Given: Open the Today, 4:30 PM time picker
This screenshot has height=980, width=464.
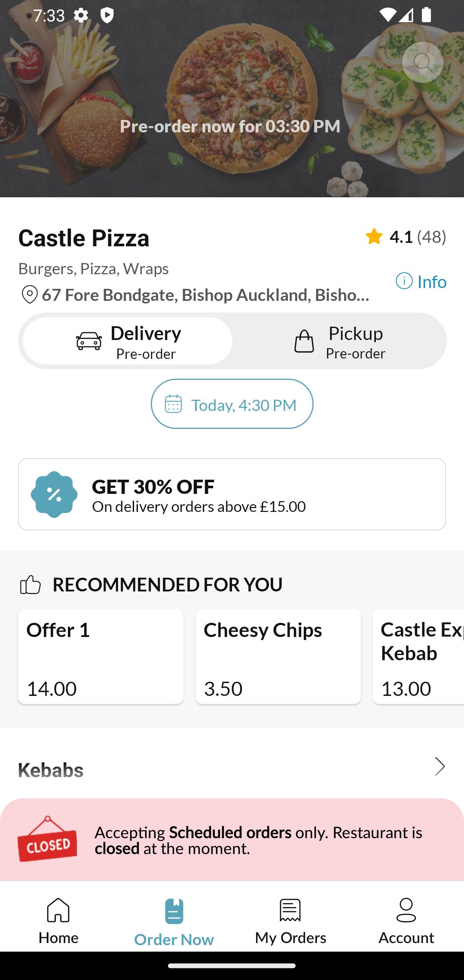Looking at the screenshot, I should [232, 404].
